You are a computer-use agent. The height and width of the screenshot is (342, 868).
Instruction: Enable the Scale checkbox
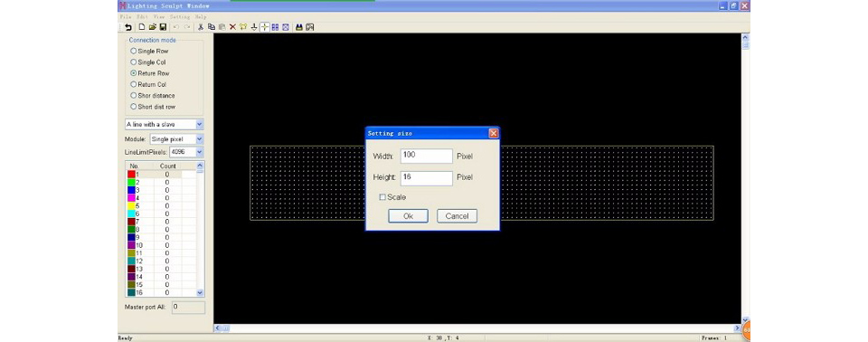(382, 197)
